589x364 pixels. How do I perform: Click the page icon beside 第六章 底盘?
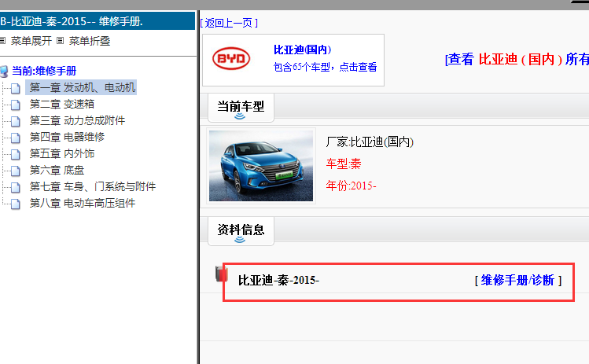[x=16, y=171]
